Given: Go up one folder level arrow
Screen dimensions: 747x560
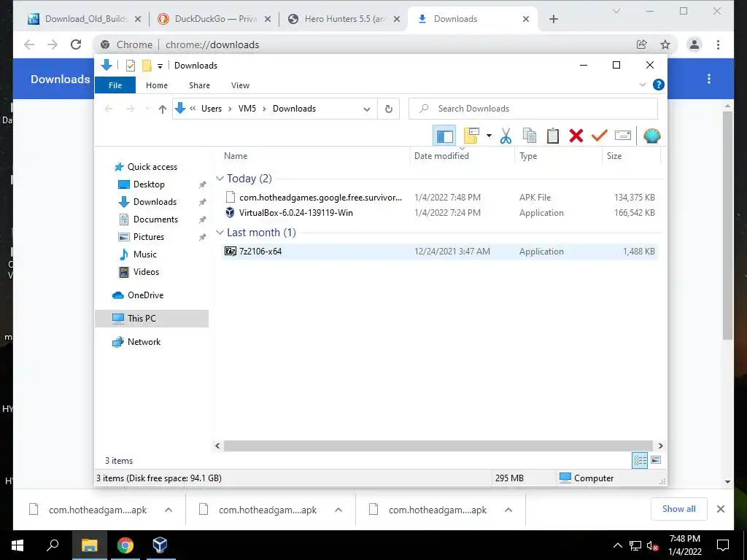Looking at the screenshot, I should pos(163,109).
